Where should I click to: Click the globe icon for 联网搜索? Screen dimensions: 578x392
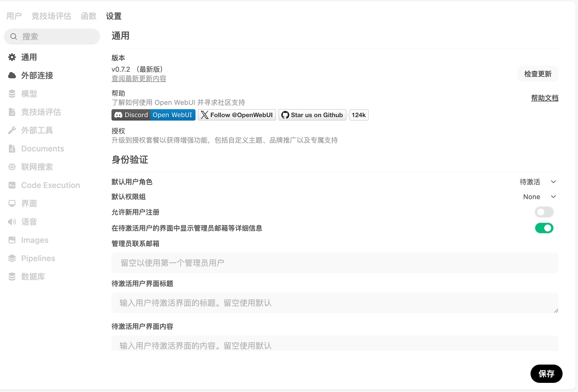12,167
